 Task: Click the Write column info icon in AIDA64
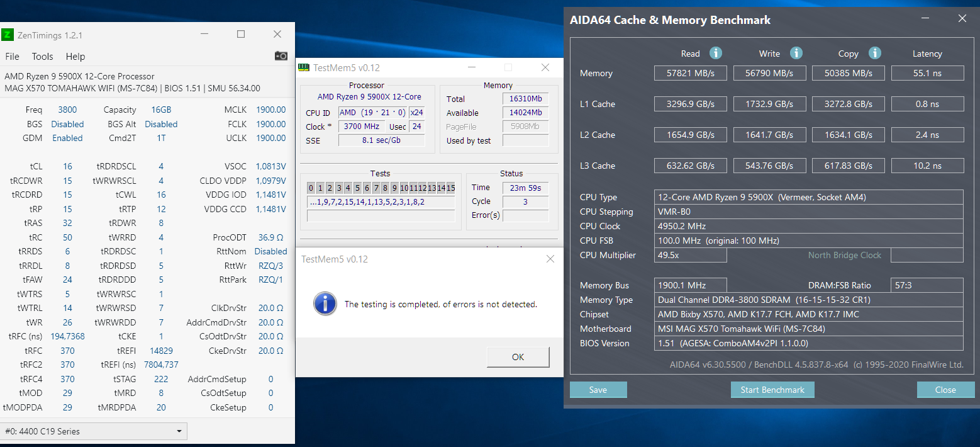click(x=796, y=53)
